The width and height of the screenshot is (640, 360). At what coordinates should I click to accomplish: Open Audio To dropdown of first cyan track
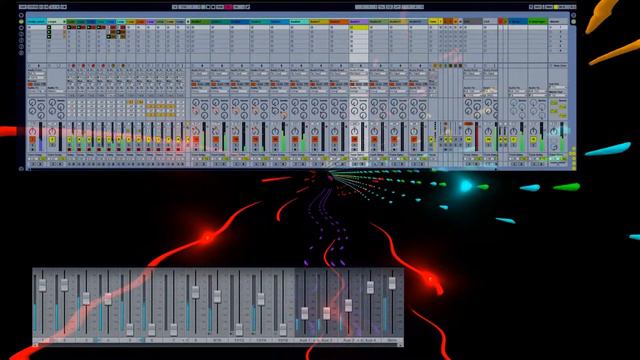36,91
